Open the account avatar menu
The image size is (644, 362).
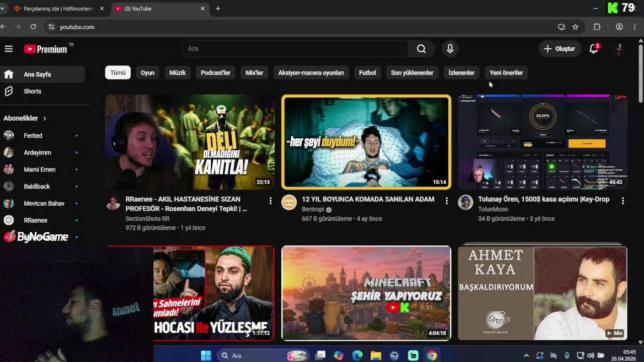click(619, 49)
